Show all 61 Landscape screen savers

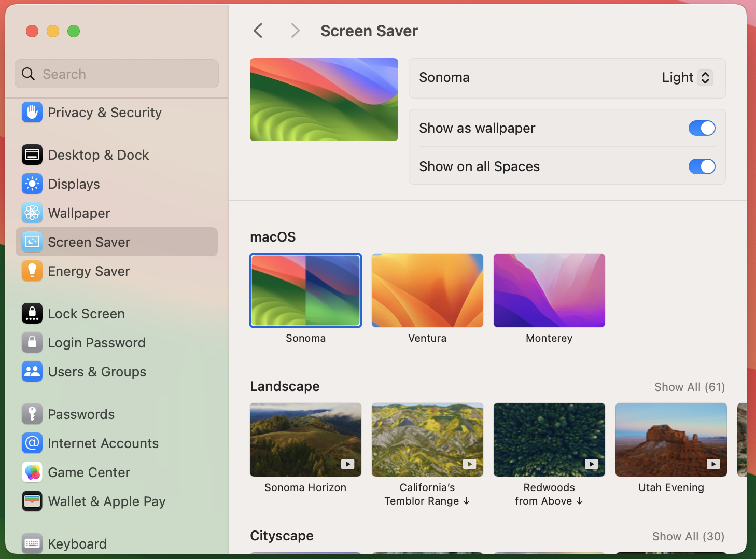tap(689, 387)
